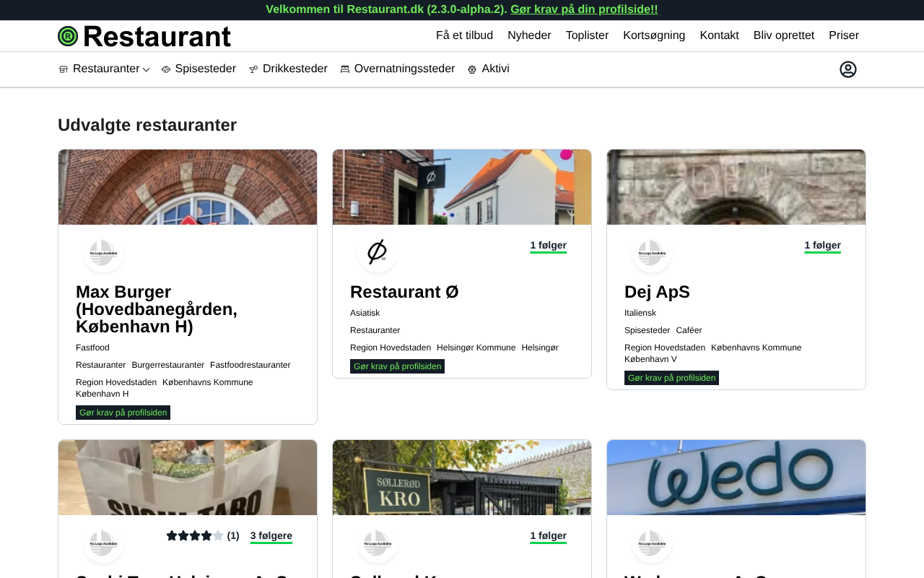Open the Søllerød Kro cover photo
Viewport: 924px width, 578px height.
point(462,478)
